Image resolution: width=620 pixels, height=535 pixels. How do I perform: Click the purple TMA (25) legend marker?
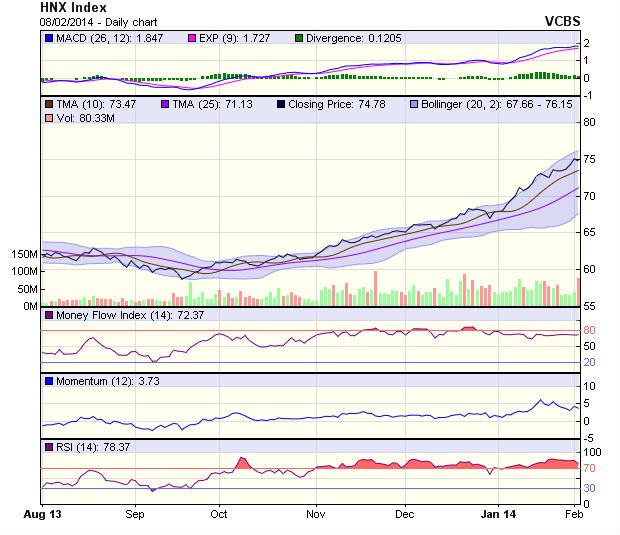[165, 103]
